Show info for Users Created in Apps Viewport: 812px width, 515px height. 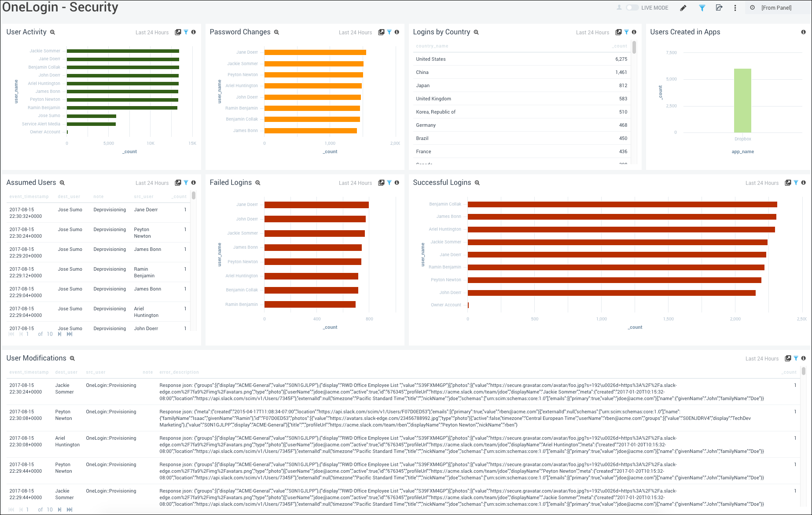click(803, 32)
